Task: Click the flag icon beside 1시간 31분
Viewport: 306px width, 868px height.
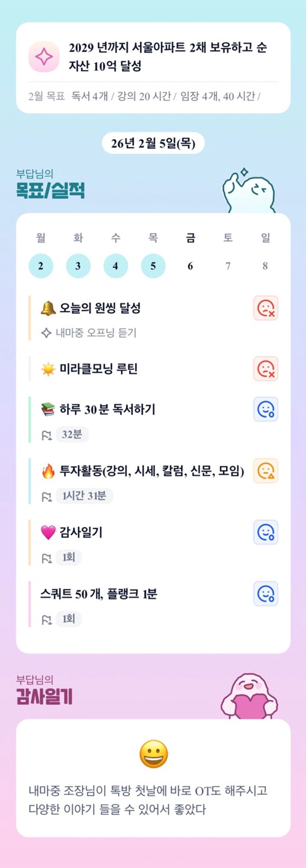Action: coord(47,497)
